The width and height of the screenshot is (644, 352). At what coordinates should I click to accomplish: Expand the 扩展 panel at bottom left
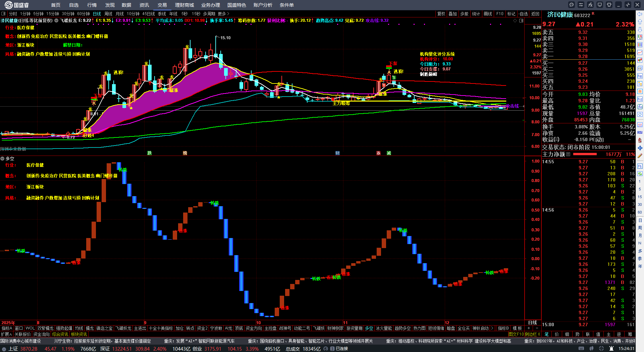pos(6,334)
